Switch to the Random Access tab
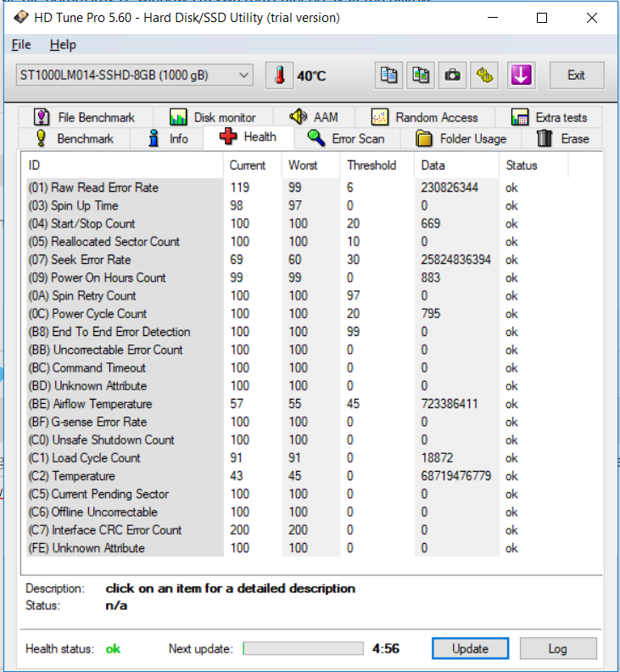The image size is (620, 672). (425, 117)
